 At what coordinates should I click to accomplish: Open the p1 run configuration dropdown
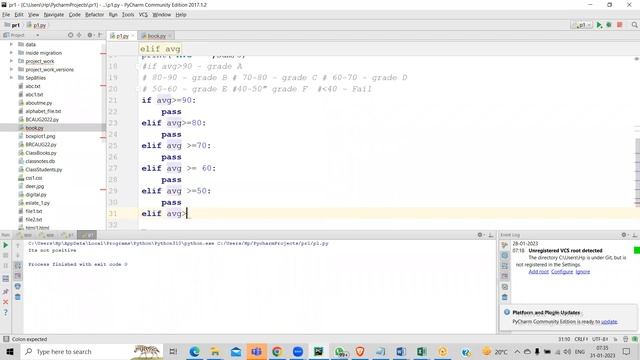582,25
